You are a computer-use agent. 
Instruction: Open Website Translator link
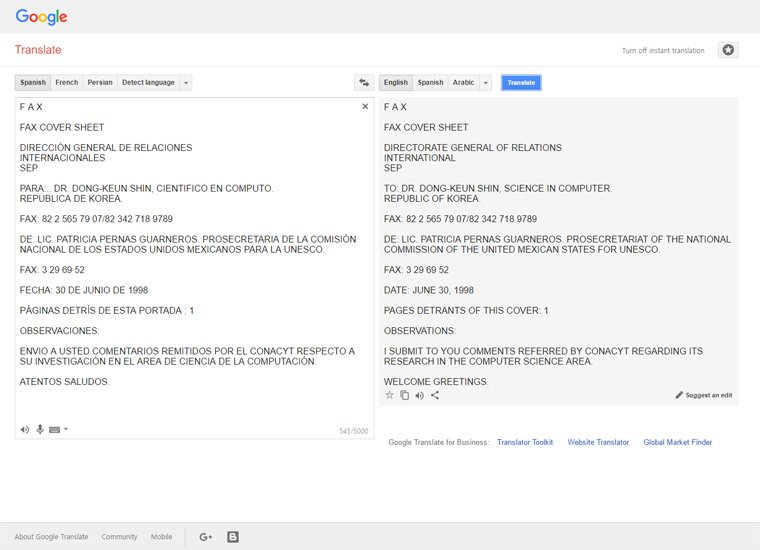click(598, 442)
